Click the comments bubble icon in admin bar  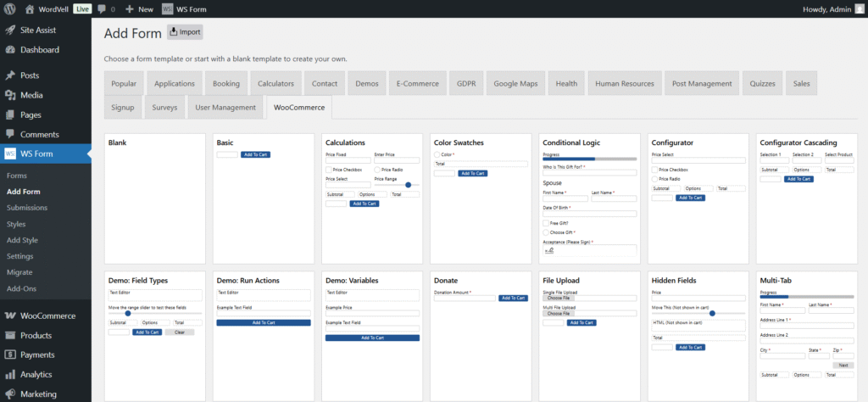(x=102, y=8)
